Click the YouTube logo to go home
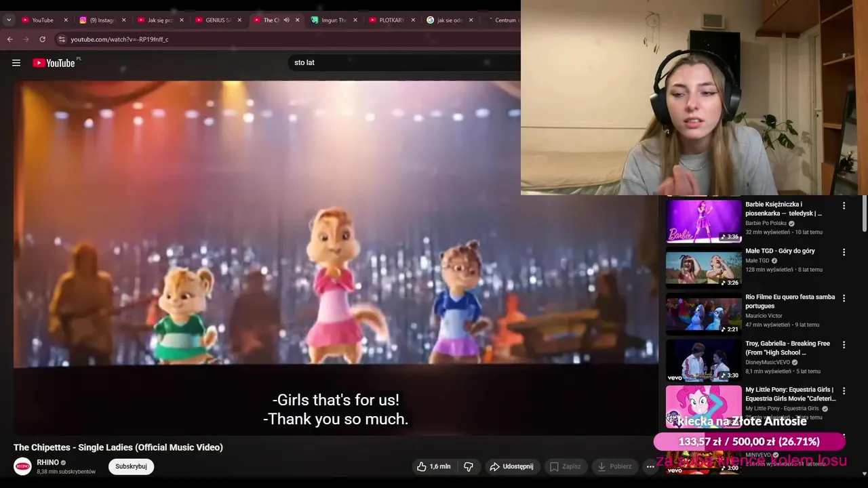The image size is (868, 488). coord(54,63)
